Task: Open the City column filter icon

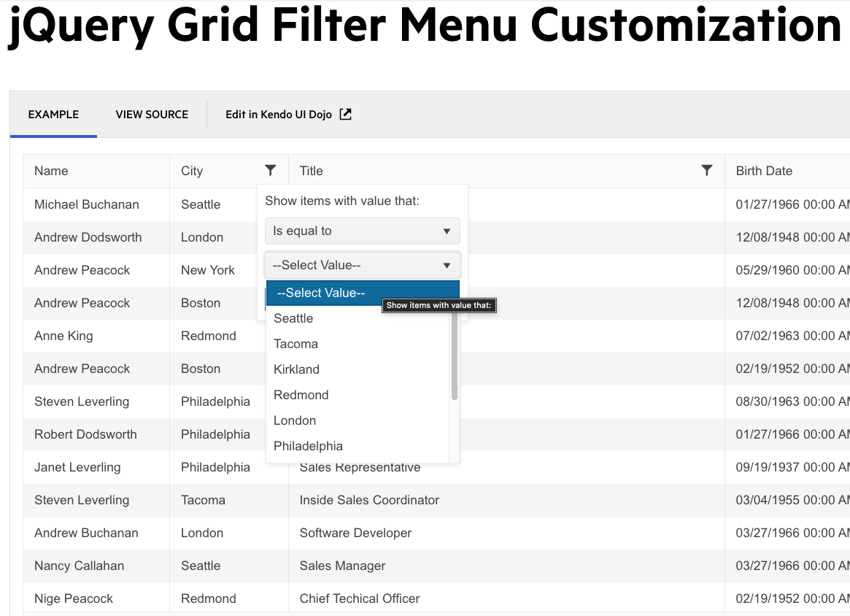Action: (x=270, y=171)
